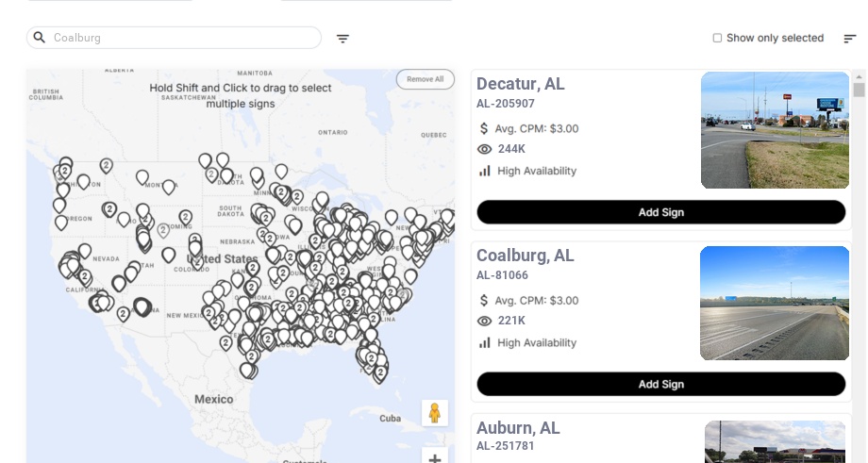Click in the Coalburg search field
Viewport: 868px width, 463px height.
(179, 38)
